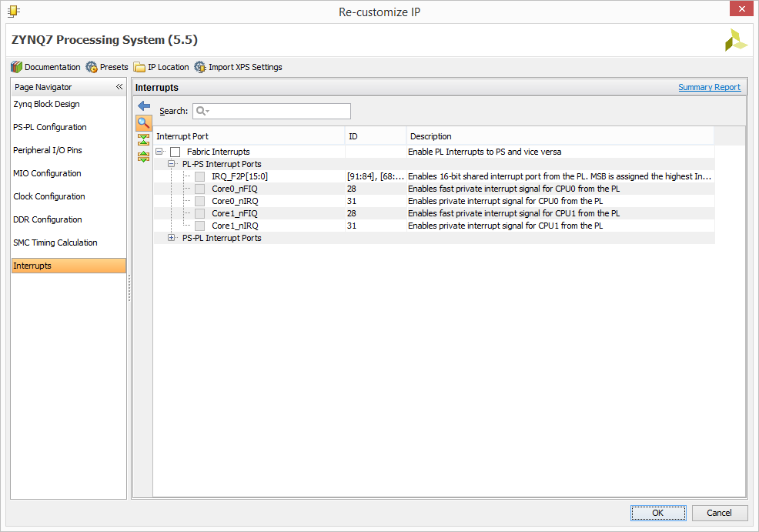Open the Summary Report link

pos(709,87)
